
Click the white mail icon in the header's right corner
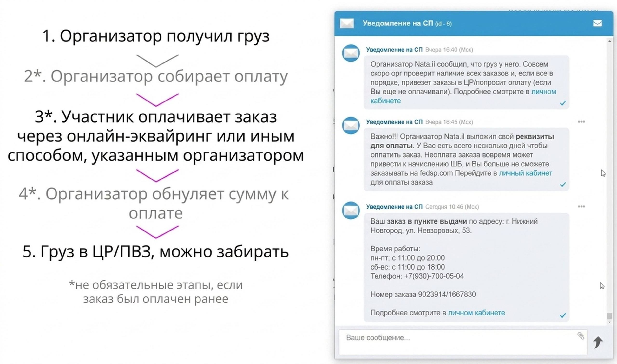[597, 23]
